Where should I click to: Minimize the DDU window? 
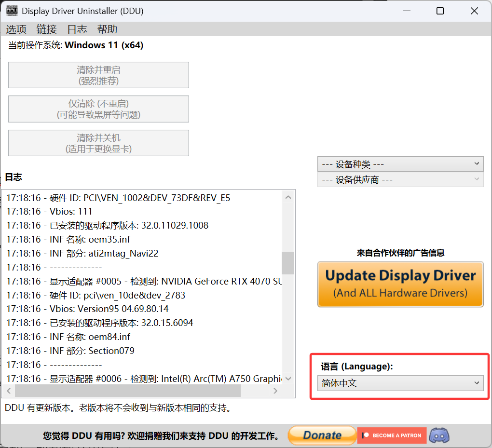click(407, 11)
